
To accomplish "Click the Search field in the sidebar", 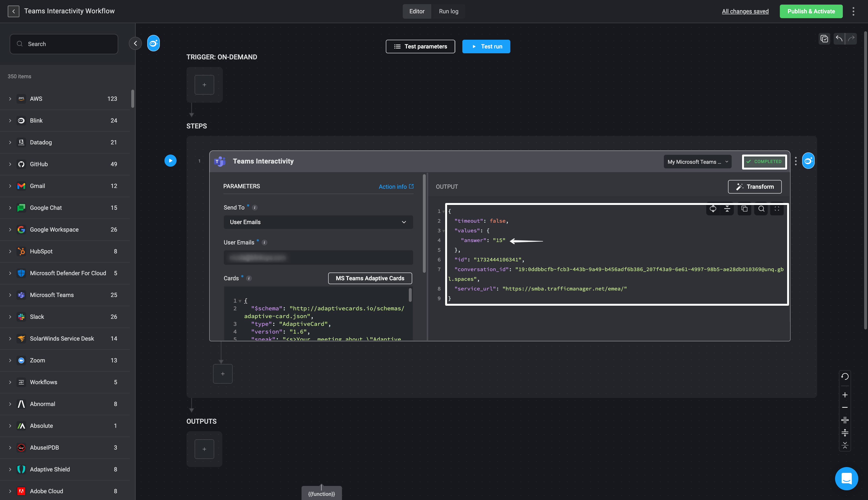I will pos(64,44).
